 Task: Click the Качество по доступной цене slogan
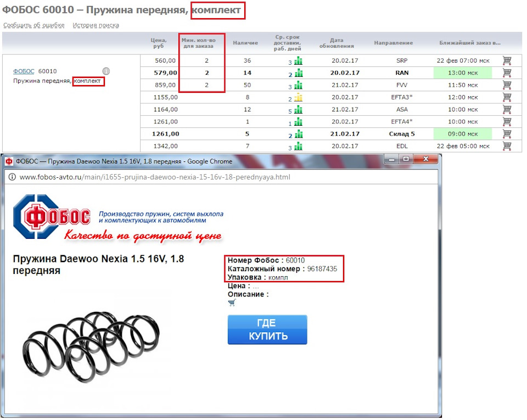click(x=143, y=236)
